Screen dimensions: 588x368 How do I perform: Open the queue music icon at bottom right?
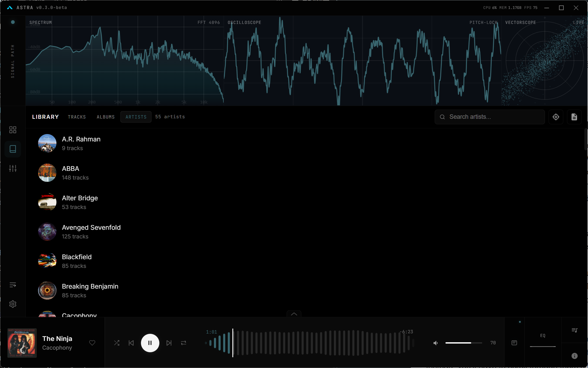click(574, 330)
